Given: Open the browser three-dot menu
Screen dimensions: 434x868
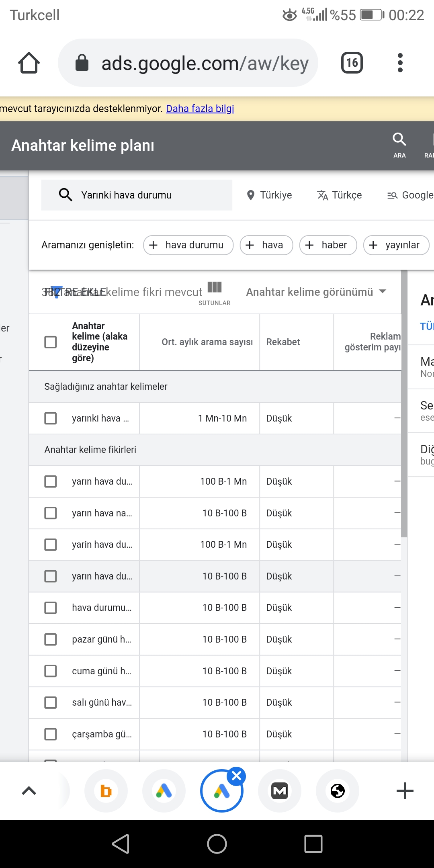Looking at the screenshot, I should click(400, 63).
